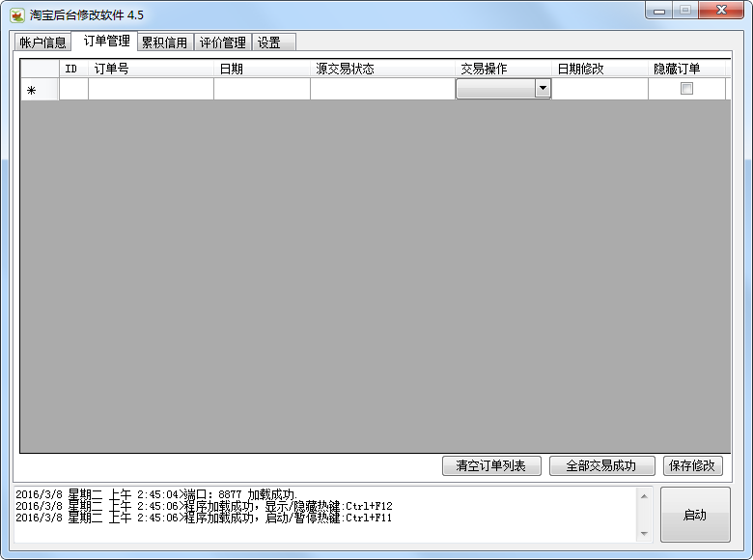Click the app icon in title bar
Image resolution: width=753 pixels, height=560 pixels.
point(17,15)
